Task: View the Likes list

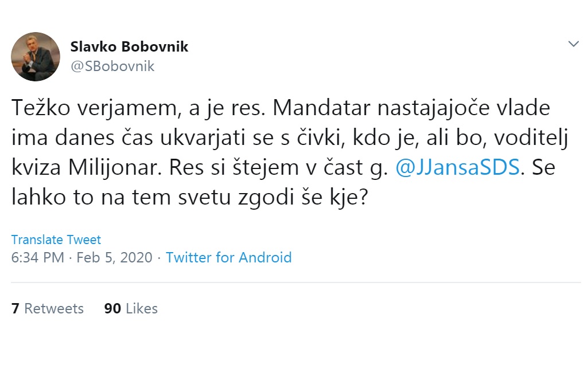Action: click(141, 308)
